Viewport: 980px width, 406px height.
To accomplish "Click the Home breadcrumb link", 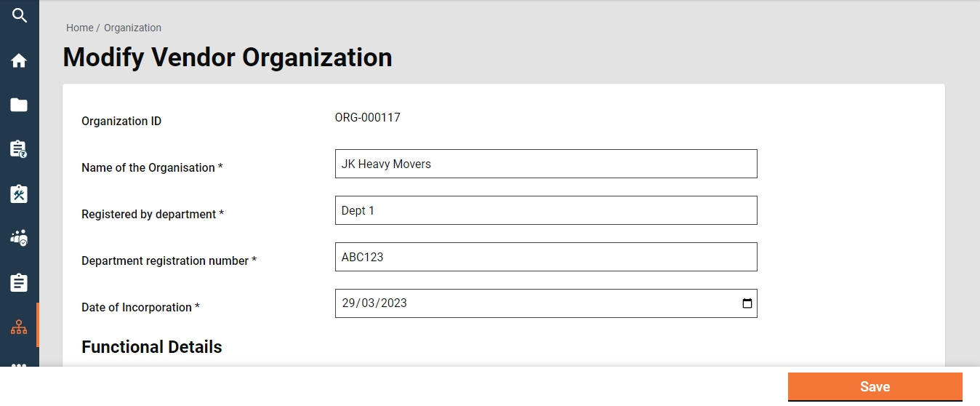I will tap(79, 28).
